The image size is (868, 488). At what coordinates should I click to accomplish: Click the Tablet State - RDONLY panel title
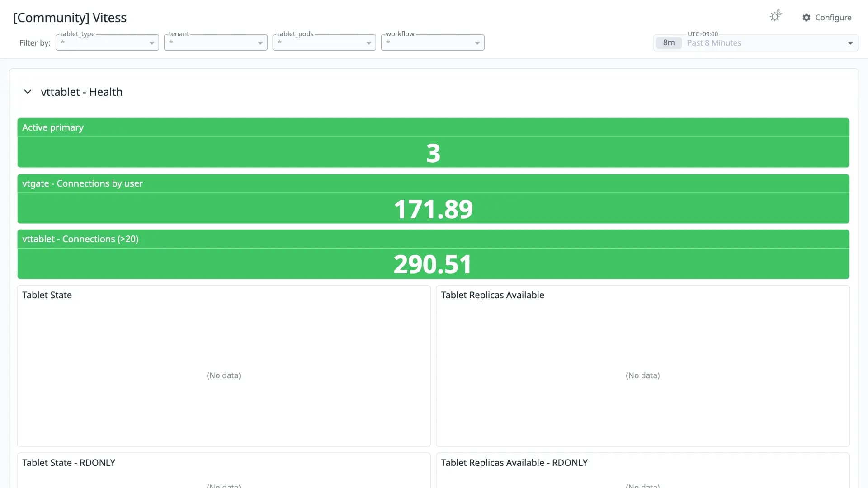pos(69,463)
